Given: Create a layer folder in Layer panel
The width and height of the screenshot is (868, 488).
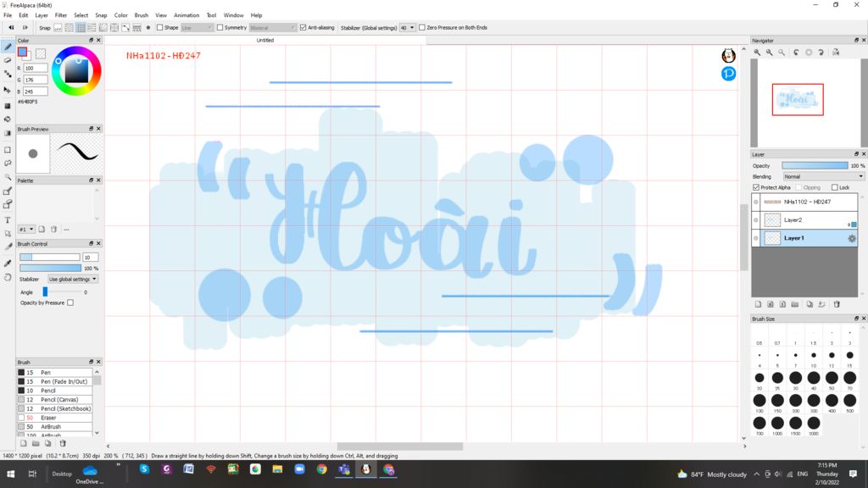Looking at the screenshot, I should tap(795, 304).
